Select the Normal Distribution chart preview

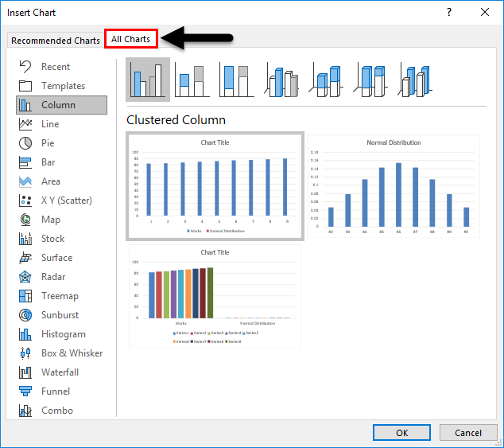click(x=394, y=186)
